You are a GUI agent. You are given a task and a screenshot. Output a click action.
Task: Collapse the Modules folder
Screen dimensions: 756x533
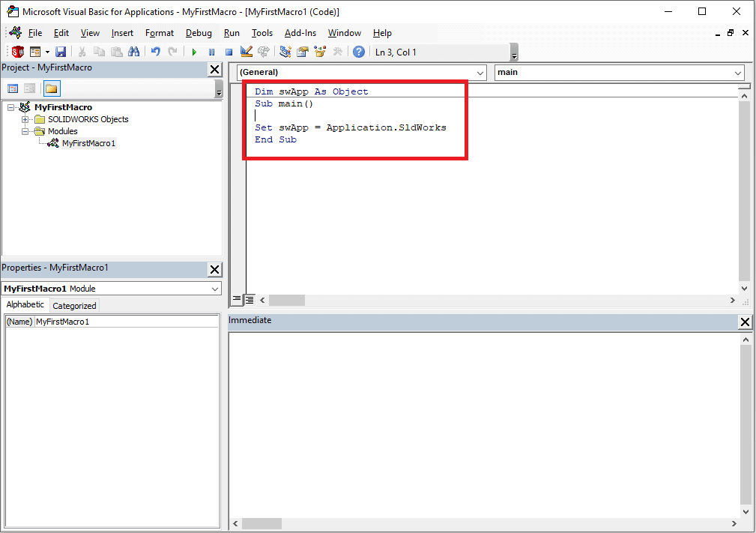pyautogui.click(x=25, y=131)
